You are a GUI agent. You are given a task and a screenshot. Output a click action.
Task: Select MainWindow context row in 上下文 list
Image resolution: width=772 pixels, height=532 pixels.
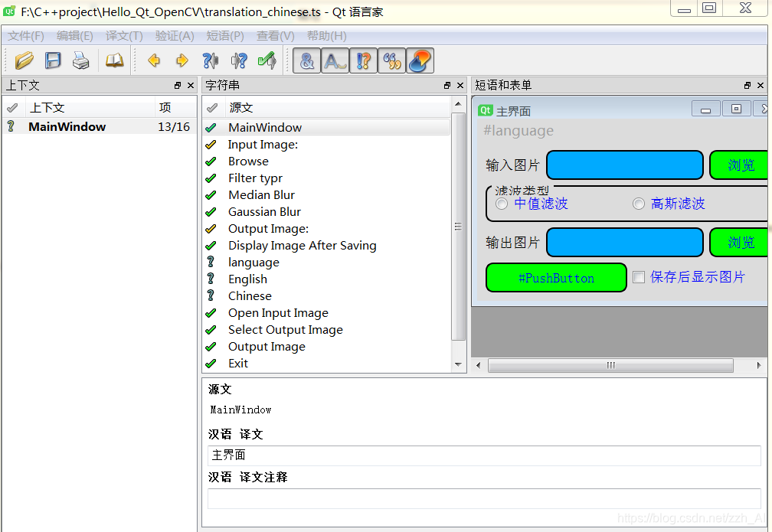tap(99, 127)
